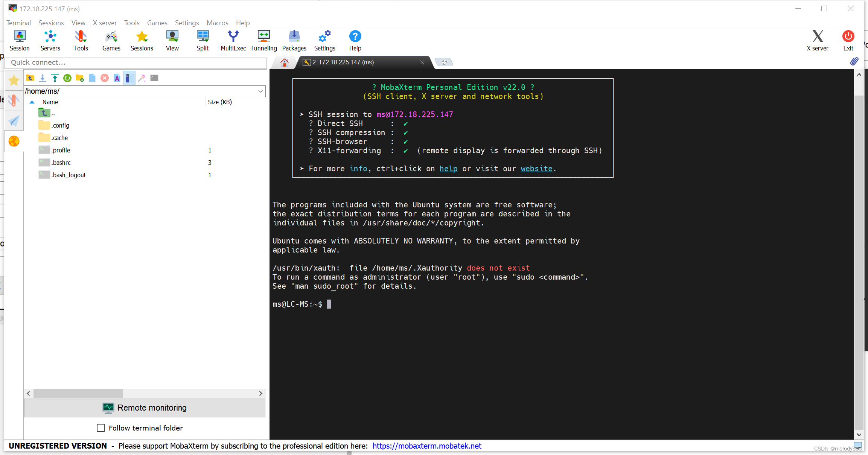
Task: Click the Split terminal icon
Action: [x=203, y=40]
